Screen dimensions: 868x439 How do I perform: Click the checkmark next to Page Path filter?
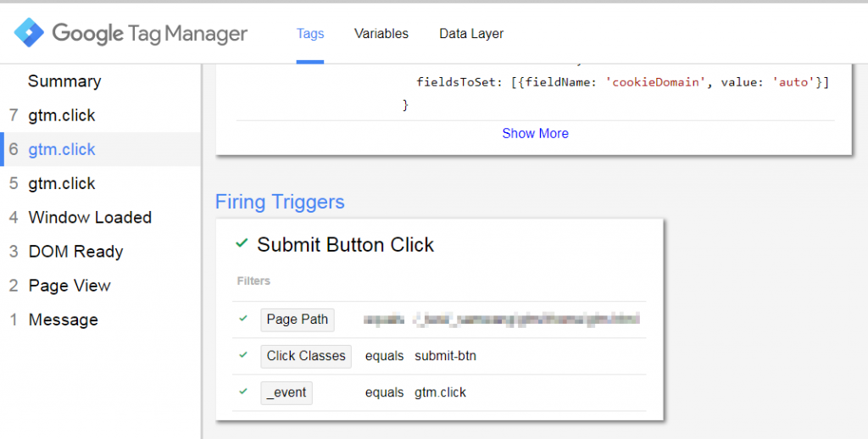tap(243, 319)
